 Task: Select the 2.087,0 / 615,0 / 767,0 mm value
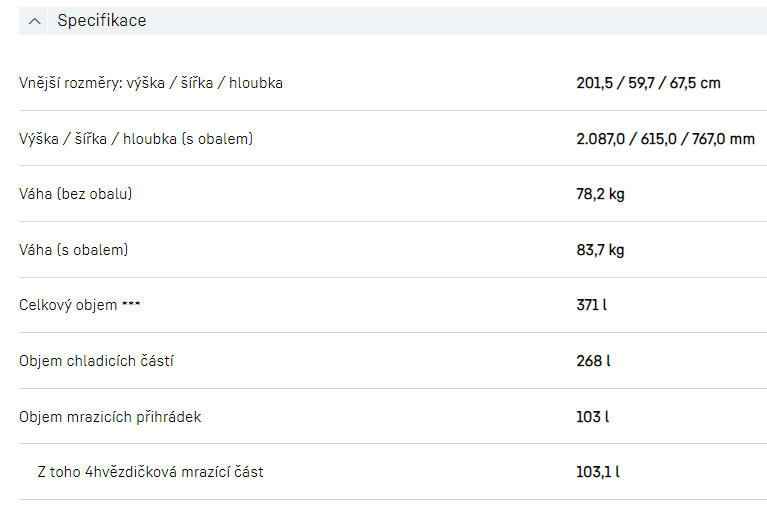point(665,139)
